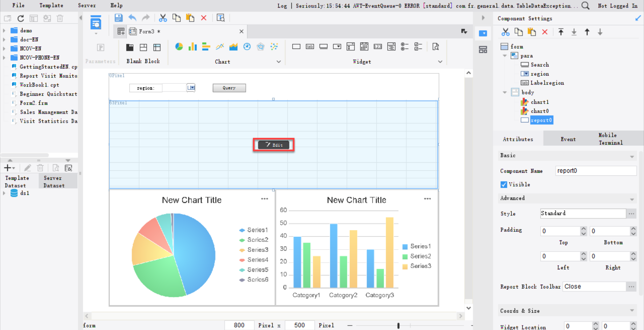Expand the demo folder
Image resolution: width=644 pixels, height=330 pixels.
coord(4,31)
